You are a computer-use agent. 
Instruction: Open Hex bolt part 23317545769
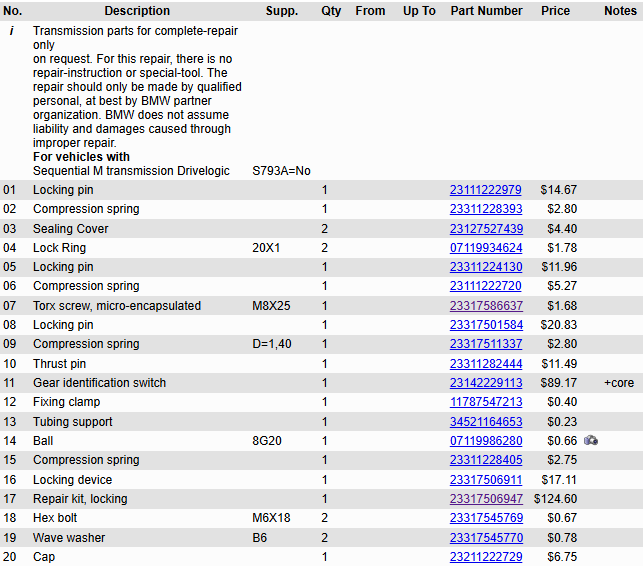(x=486, y=518)
